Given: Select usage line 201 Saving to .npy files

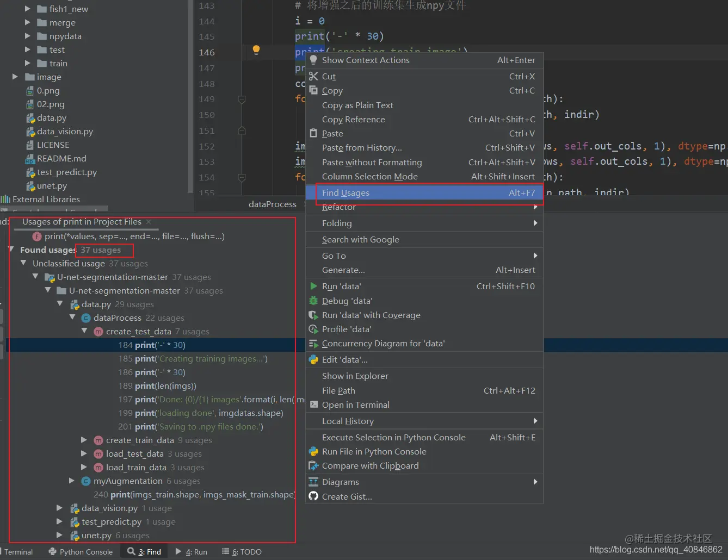Looking at the screenshot, I should tap(191, 426).
